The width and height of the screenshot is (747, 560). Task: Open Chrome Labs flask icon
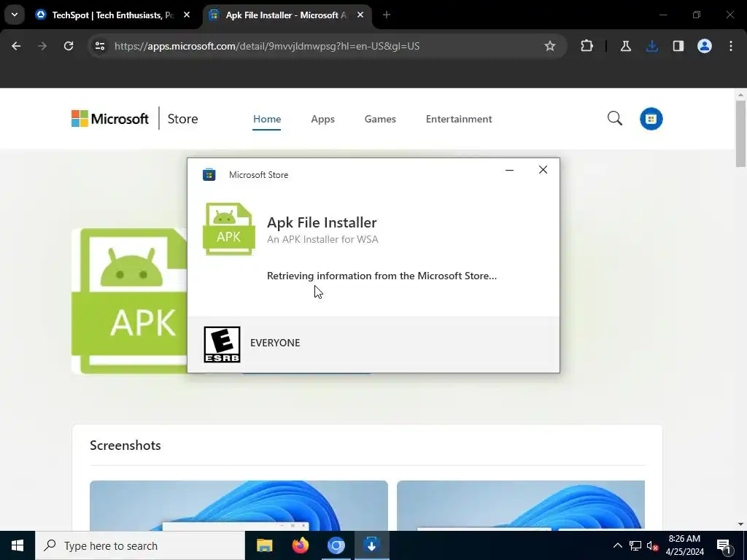pos(625,46)
